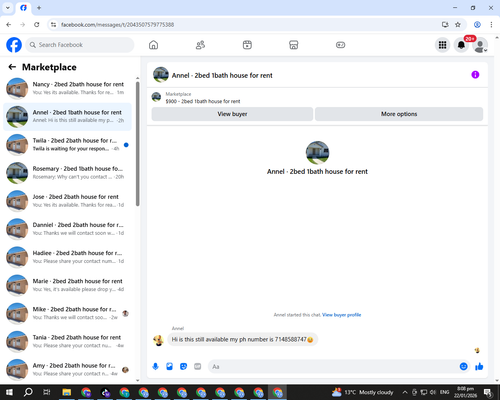Viewport: 500px width, 400px height.
Task: Click More options button
Action: click(399, 114)
